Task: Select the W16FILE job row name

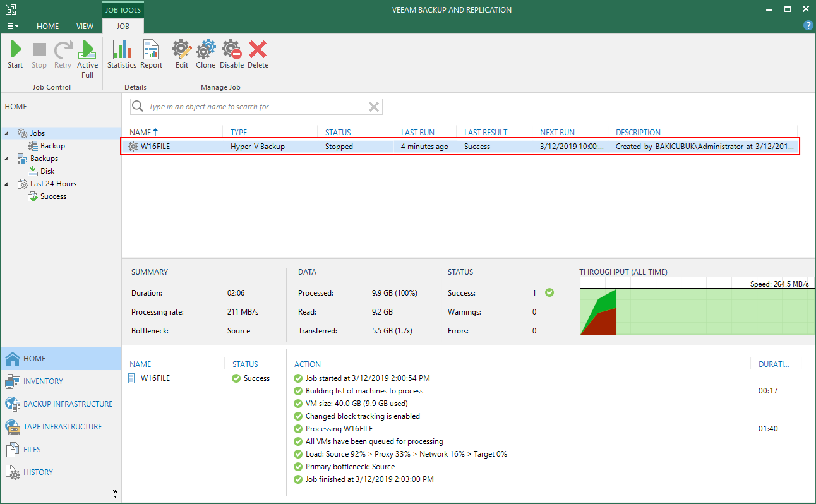Action: (x=155, y=147)
